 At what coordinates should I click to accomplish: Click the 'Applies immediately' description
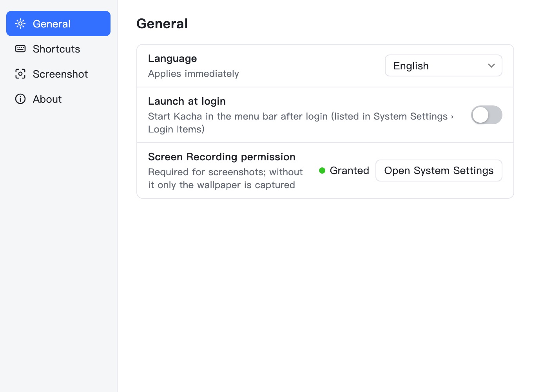[194, 74]
